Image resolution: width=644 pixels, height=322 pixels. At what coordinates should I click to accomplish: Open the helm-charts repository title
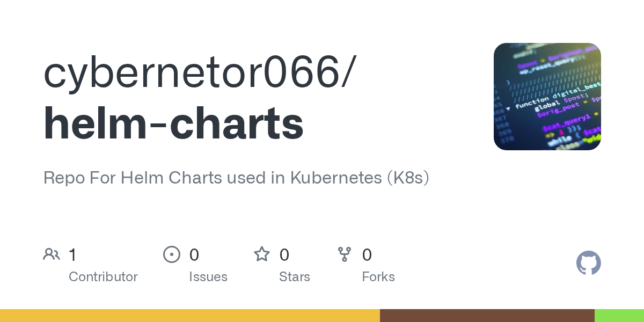click(173, 123)
